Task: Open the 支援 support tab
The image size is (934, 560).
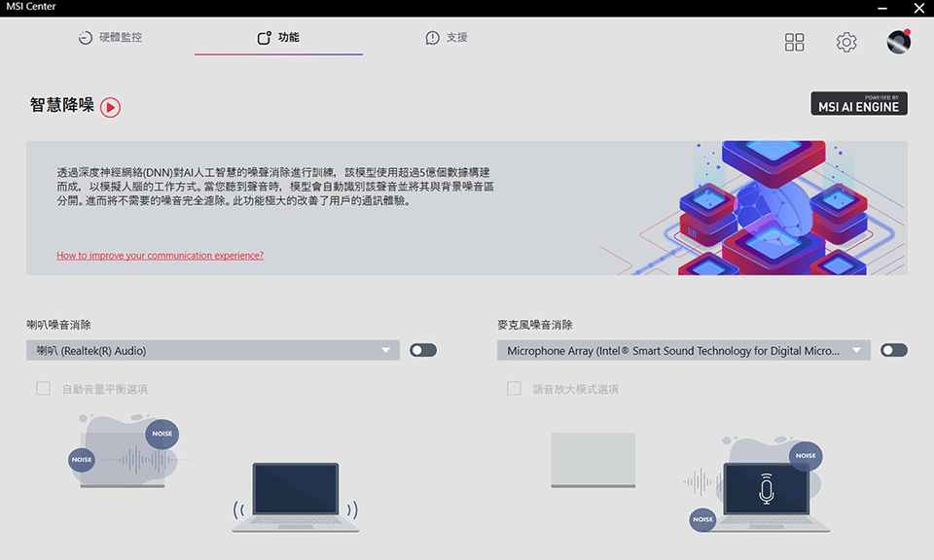Action: [447, 38]
